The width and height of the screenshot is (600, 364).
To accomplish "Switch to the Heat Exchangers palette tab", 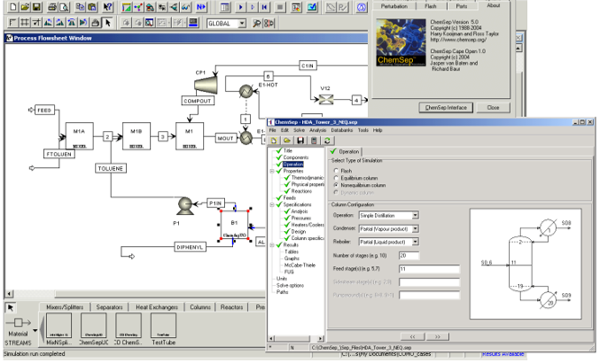I will [157, 307].
